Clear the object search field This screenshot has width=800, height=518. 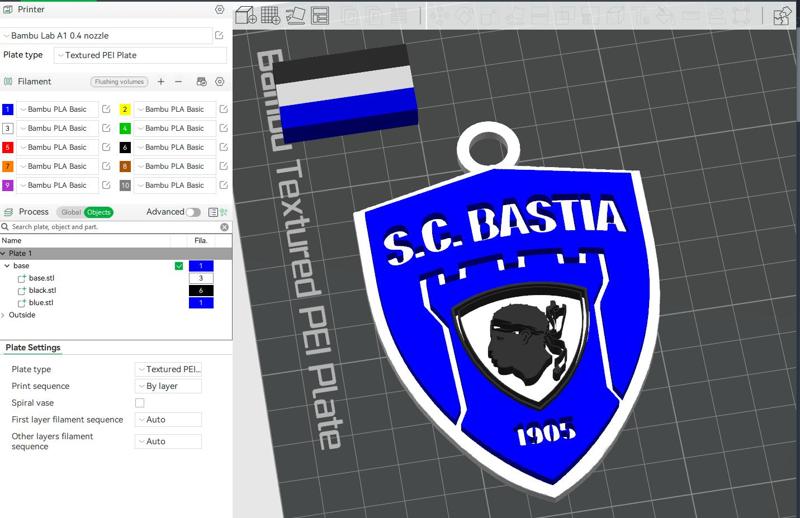click(224, 227)
